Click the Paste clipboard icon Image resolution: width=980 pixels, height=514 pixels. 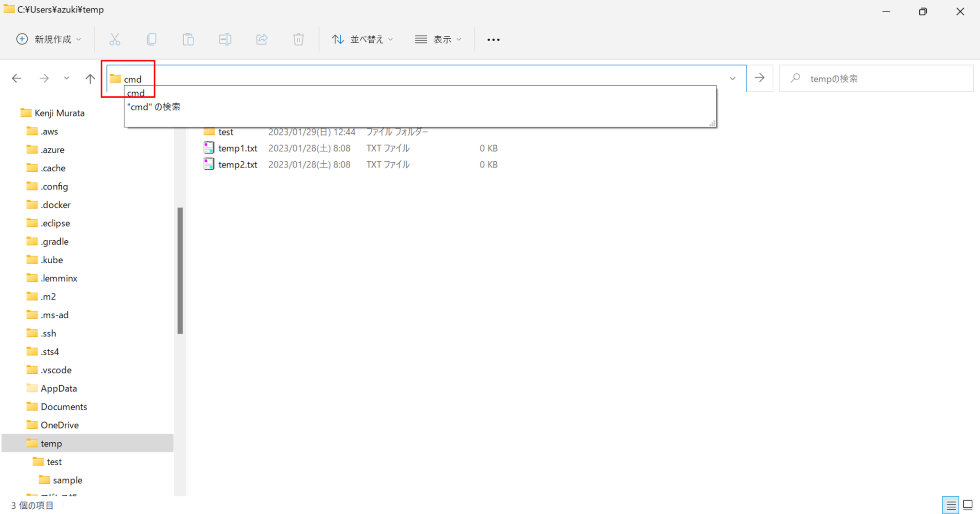(x=188, y=39)
